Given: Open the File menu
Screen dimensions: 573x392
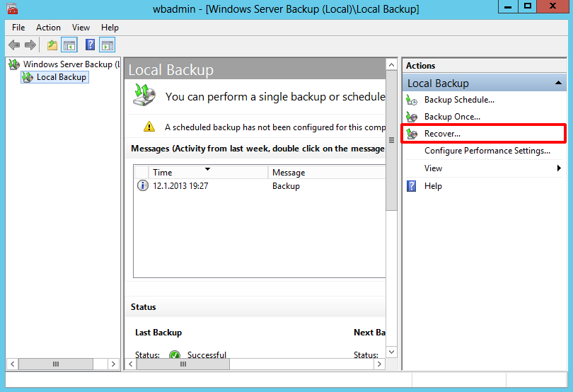Looking at the screenshot, I should 18,28.
